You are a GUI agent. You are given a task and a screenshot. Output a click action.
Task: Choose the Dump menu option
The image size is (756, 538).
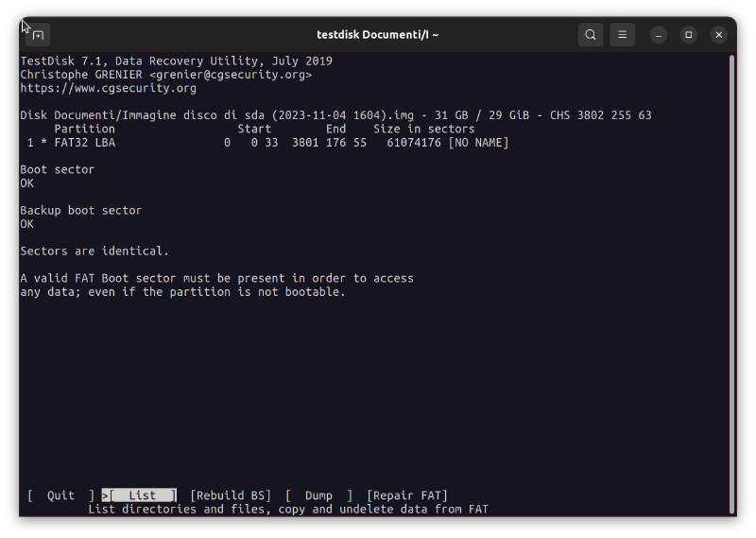pyautogui.click(x=318, y=495)
